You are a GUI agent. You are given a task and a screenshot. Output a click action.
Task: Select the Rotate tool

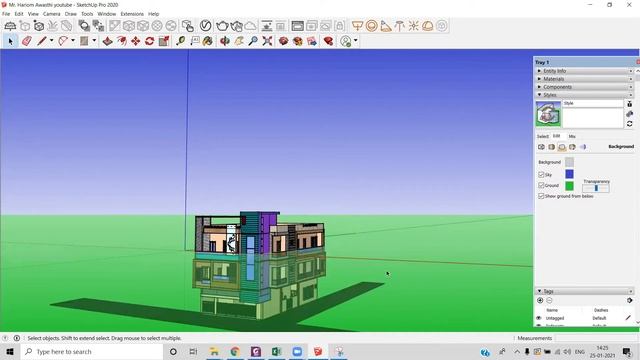point(149,41)
